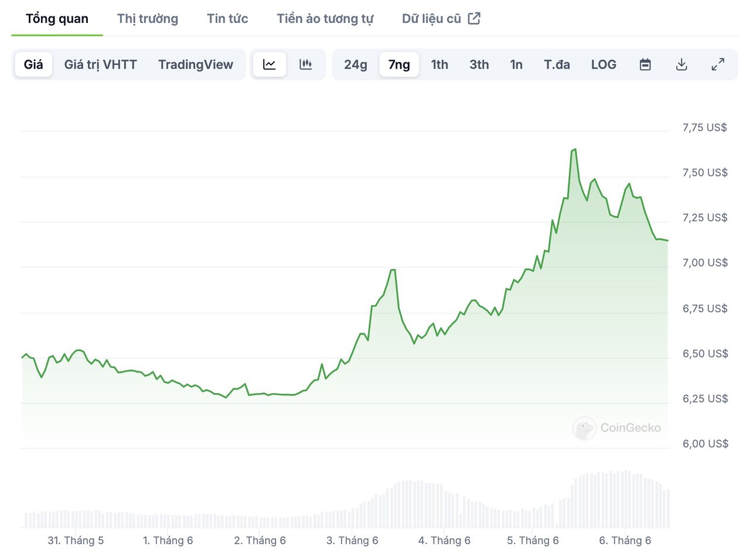Image resolution: width=750 pixels, height=560 pixels.
Task: Select the Giá chart mode
Action: [x=33, y=64]
